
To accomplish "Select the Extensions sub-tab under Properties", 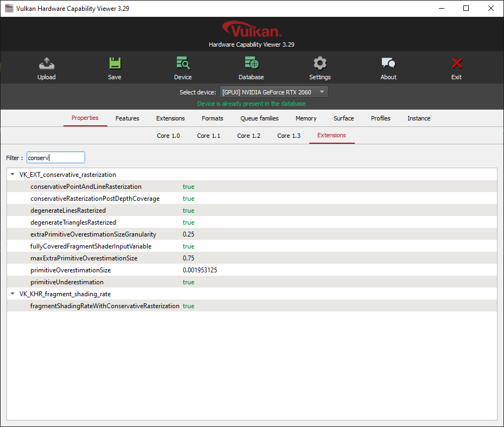I will click(331, 135).
